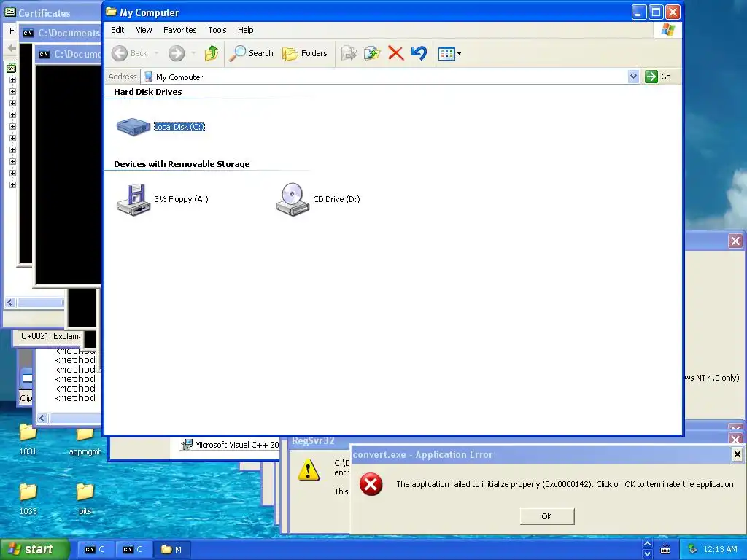This screenshot has height=560, width=747.
Task: Open the Search pane
Action: (251, 53)
